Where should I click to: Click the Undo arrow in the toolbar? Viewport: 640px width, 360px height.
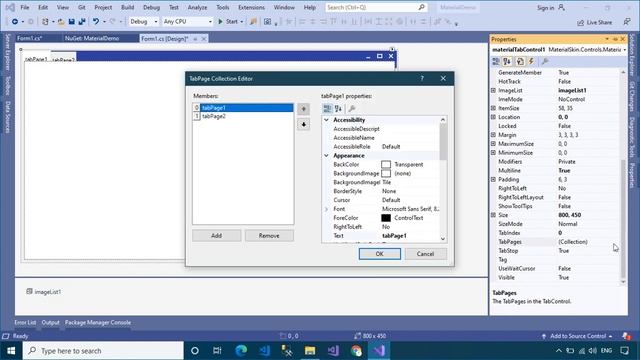coord(96,22)
